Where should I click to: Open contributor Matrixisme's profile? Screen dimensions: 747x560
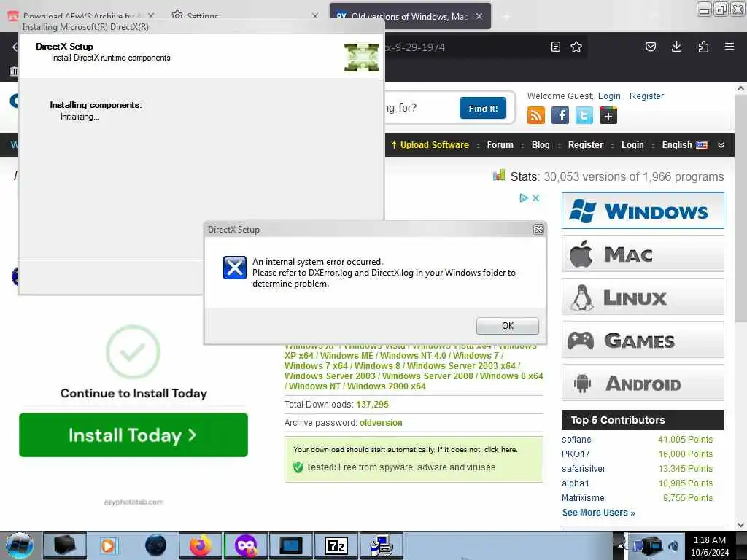pos(583,498)
